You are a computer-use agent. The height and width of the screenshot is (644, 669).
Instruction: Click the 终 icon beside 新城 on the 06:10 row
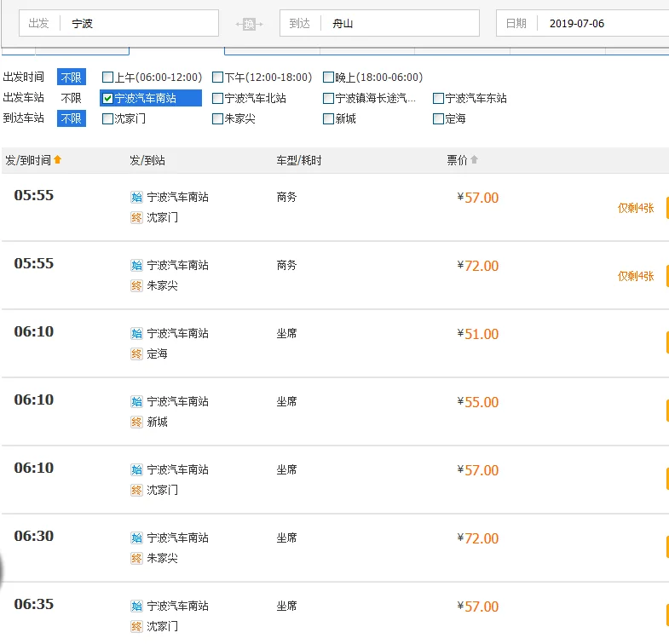(136, 422)
